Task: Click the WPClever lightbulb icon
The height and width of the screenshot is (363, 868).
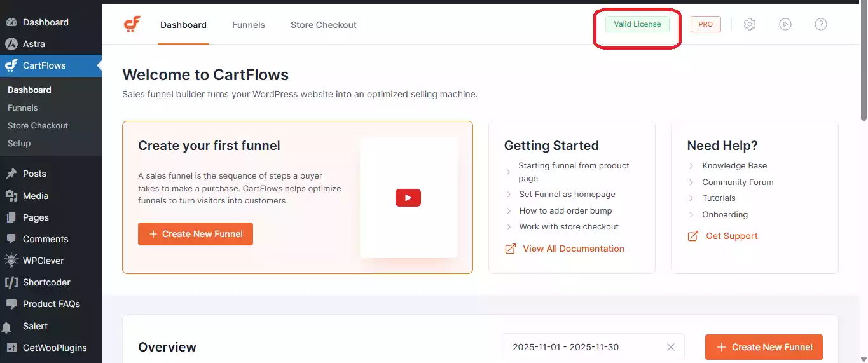Action: coord(11,261)
